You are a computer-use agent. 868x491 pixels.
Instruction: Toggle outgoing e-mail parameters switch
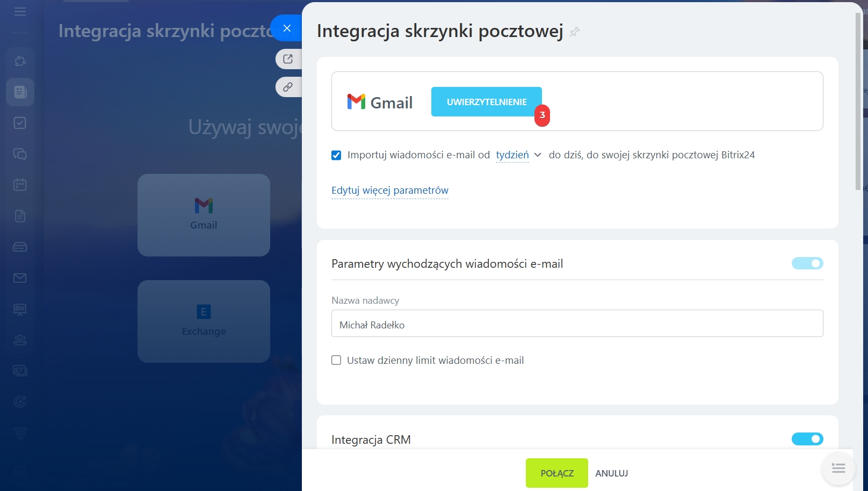807,263
